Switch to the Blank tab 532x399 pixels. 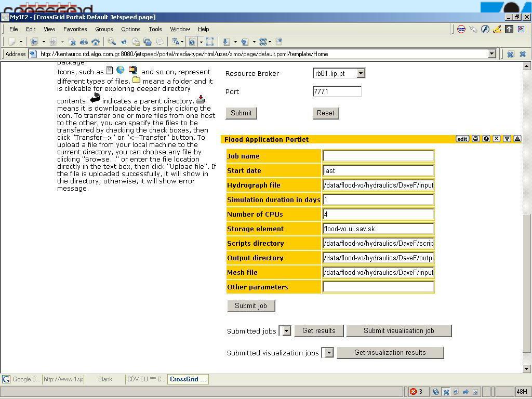point(105,379)
